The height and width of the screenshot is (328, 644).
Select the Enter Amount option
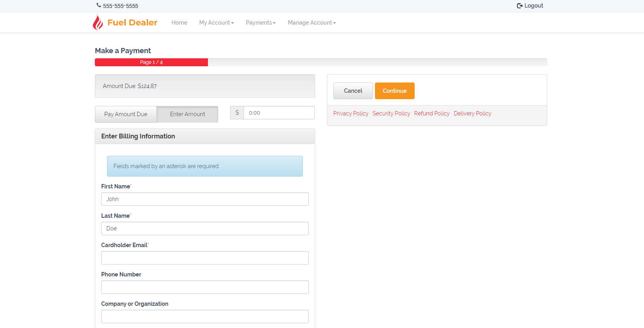[x=188, y=114]
